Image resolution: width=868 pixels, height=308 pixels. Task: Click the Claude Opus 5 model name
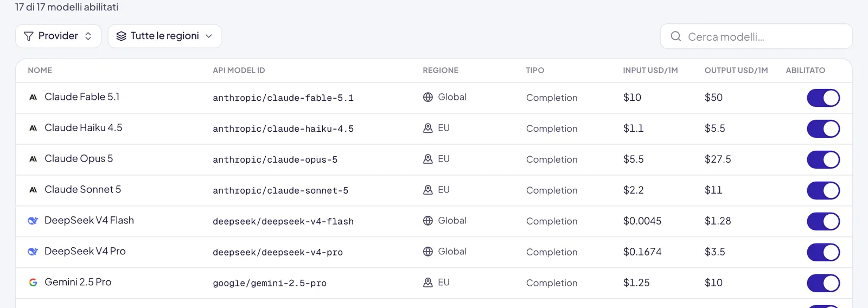click(x=79, y=159)
